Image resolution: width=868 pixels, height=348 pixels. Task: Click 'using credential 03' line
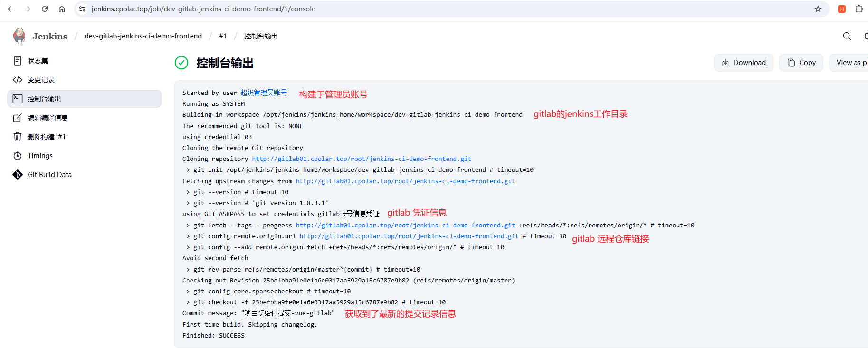[x=217, y=137]
